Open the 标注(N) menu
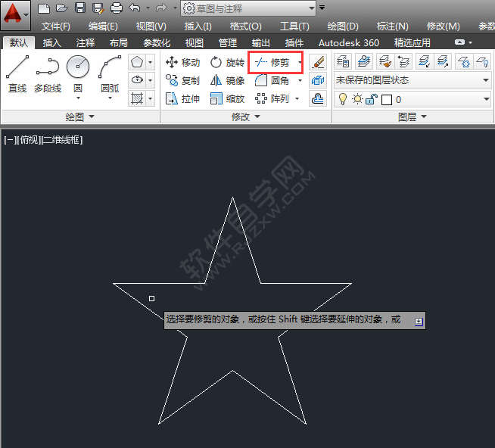 392,26
